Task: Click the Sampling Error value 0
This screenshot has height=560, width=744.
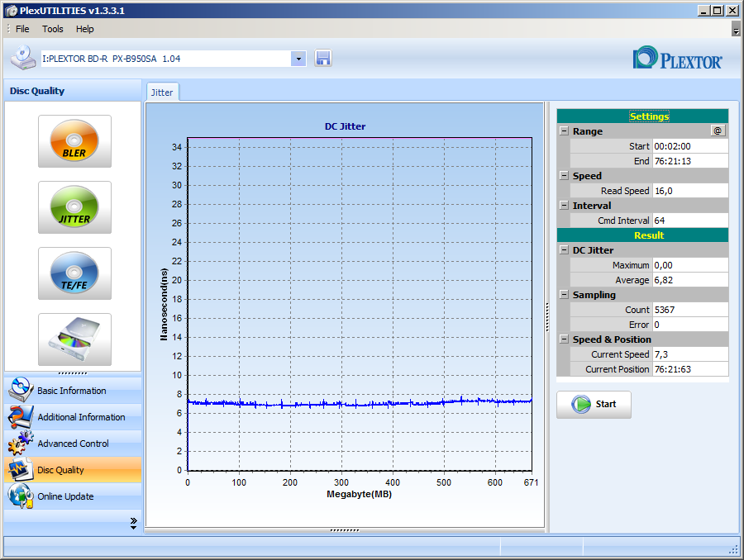Action: tap(690, 325)
